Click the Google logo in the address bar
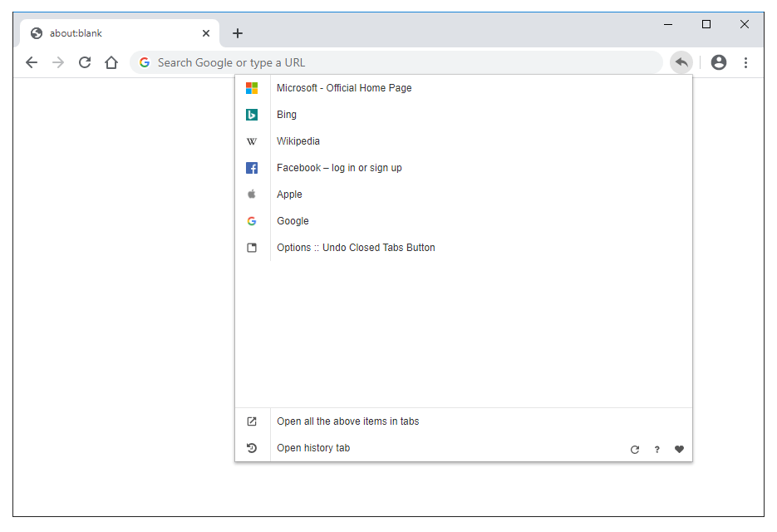The image size is (777, 532). (x=145, y=62)
